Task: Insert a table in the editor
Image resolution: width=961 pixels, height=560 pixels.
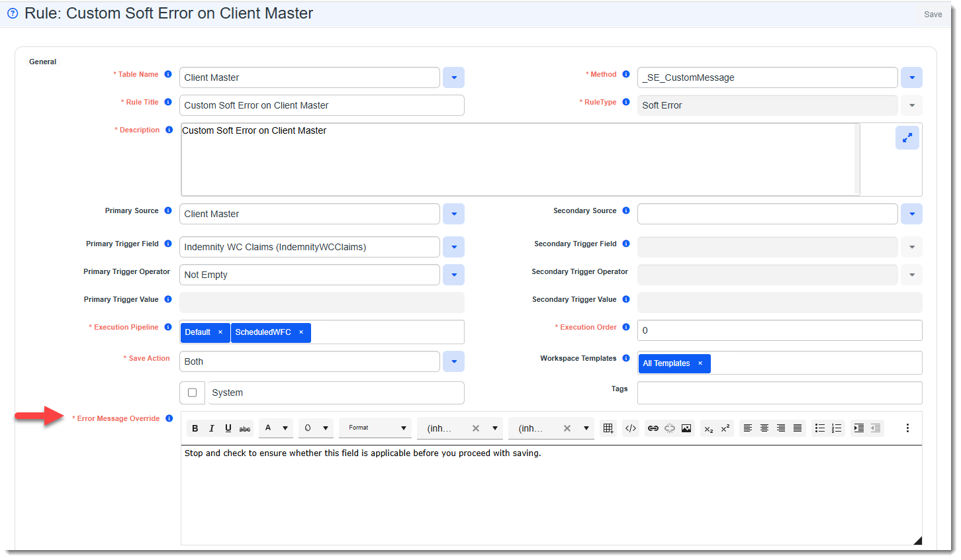Action: (608, 428)
